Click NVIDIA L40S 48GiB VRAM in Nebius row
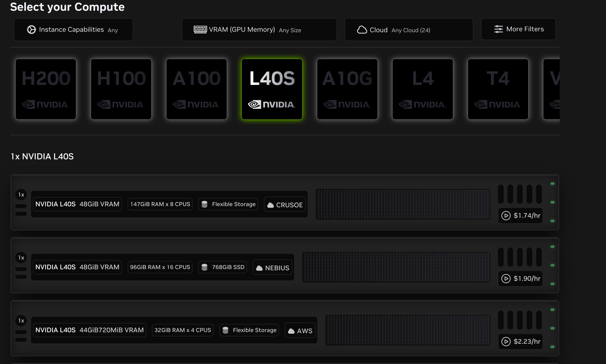606x364 pixels. [x=77, y=267]
